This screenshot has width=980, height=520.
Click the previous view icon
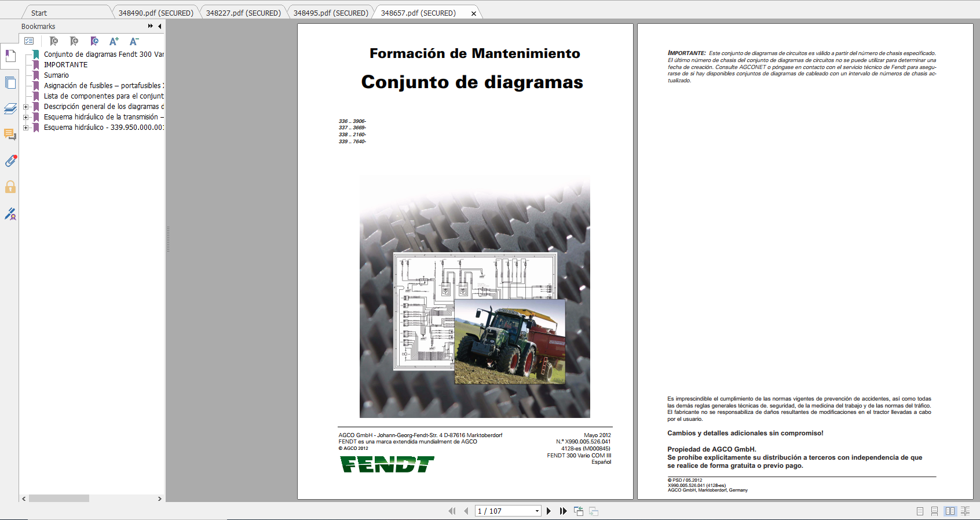(x=578, y=511)
